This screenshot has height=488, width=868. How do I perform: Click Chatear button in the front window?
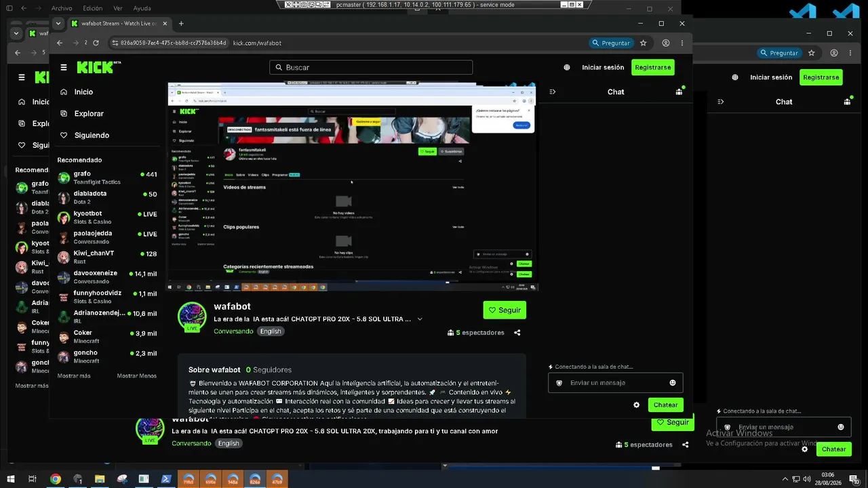pos(665,405)
